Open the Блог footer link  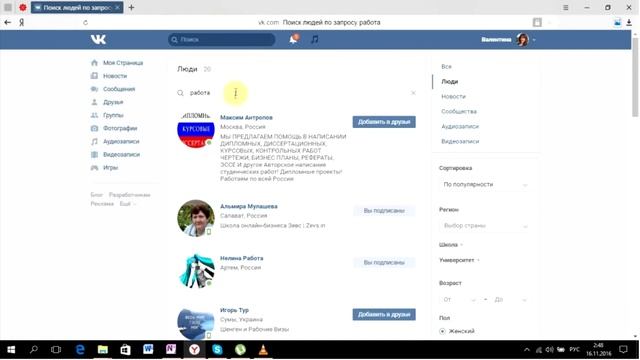point(96,195)
